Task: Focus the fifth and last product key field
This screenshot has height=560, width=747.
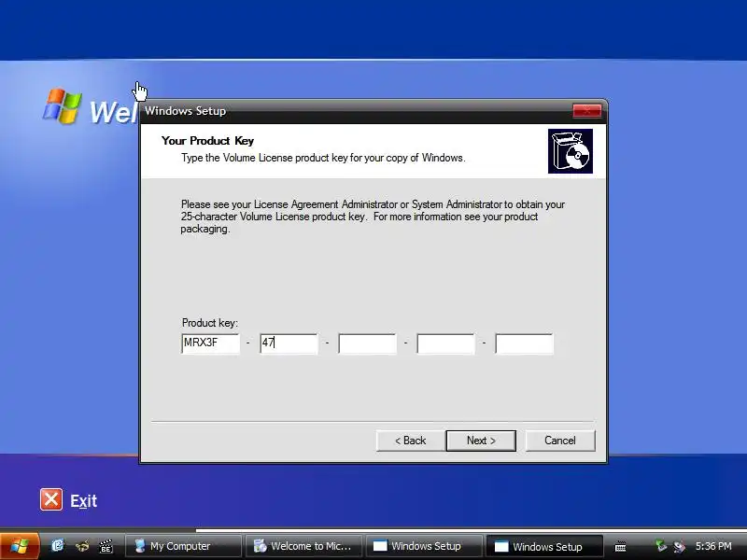Action: point(524,343)
